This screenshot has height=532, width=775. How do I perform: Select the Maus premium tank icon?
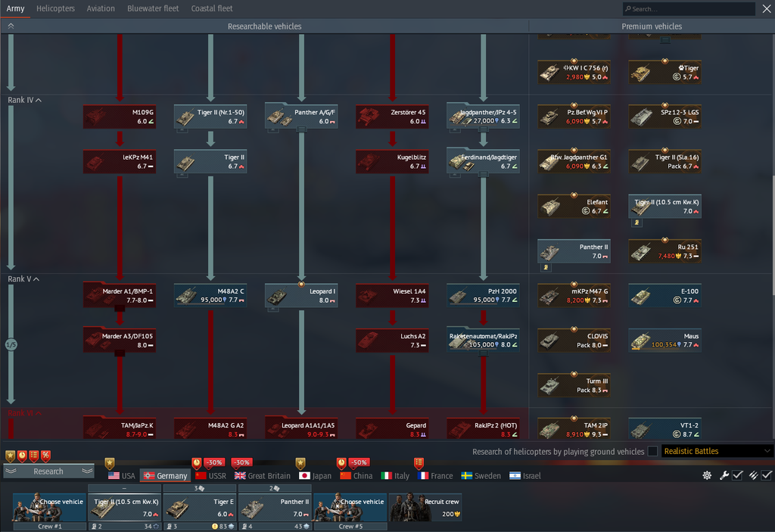[665, 341]
